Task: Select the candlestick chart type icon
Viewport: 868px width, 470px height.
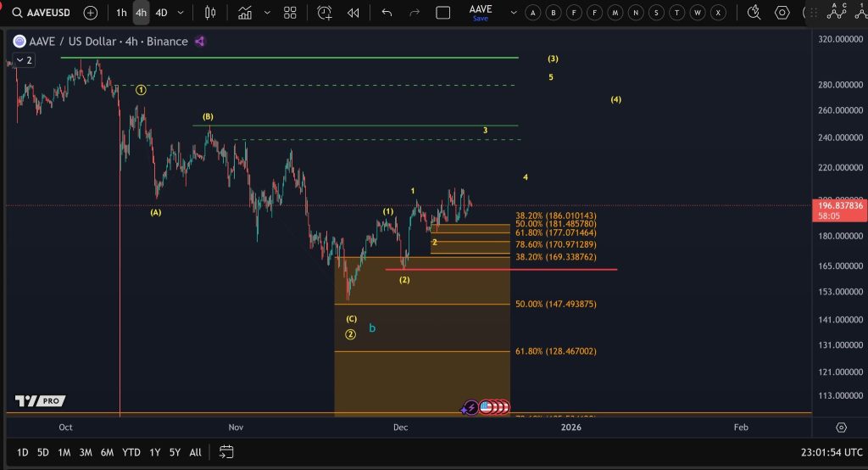Action: tap(211, 13)
